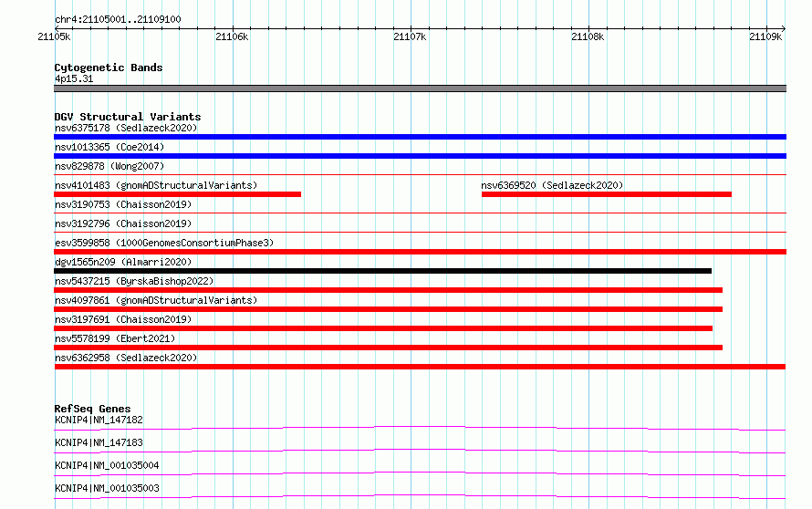Click the 21108k ruler tick label
Viewport: 812px width, 509px height.
coord(588,36)
